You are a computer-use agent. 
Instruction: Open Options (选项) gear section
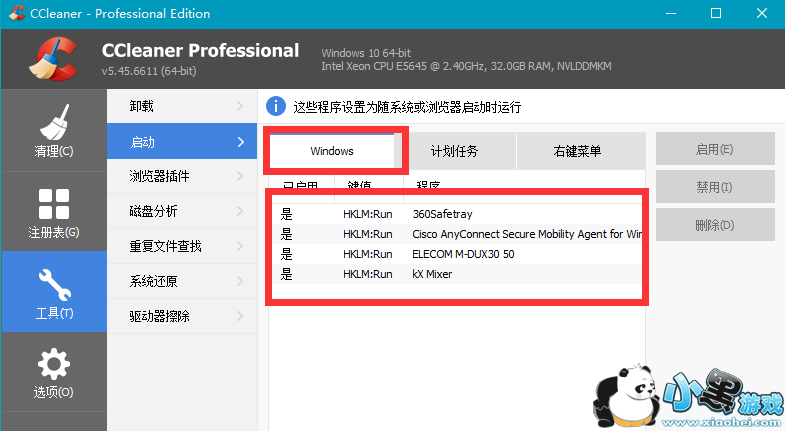(54, 372)
